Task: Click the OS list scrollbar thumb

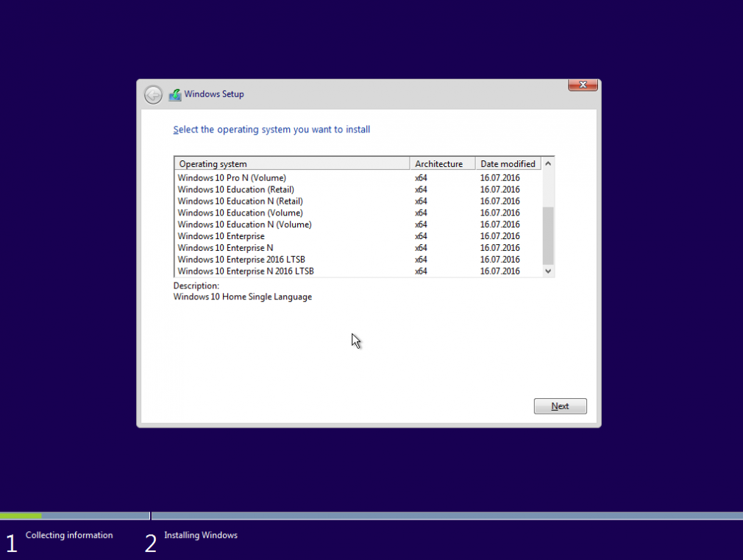Action: pyautogui.click(x=548, y=235)
